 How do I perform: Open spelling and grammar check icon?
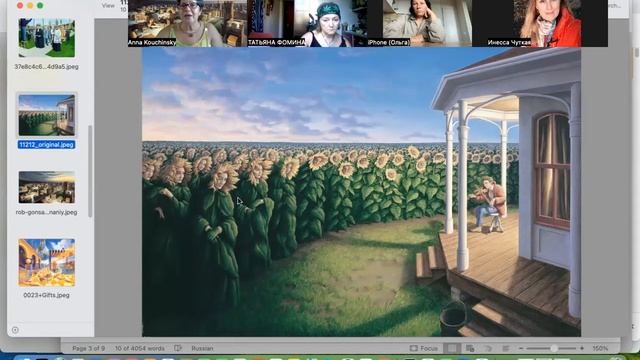(178, 348)
